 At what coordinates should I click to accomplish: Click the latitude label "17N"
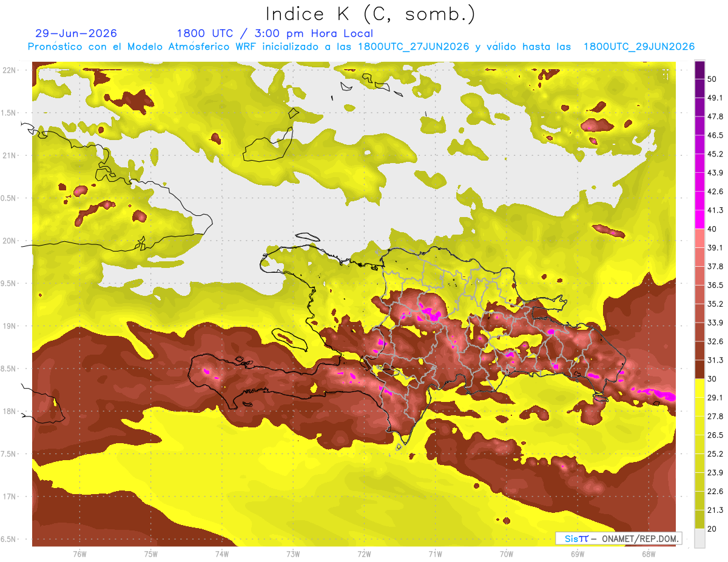[9, 497]
